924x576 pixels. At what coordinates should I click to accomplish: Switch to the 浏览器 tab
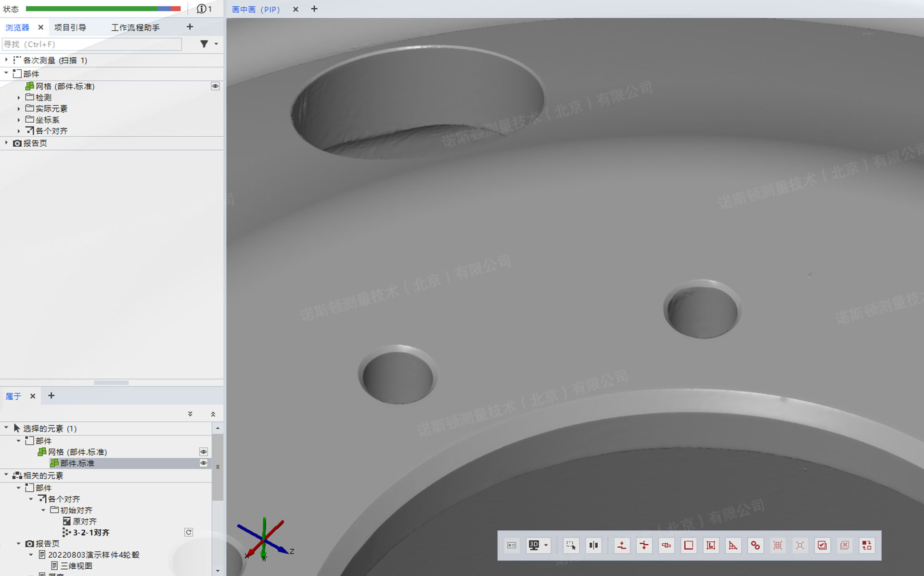17,27
